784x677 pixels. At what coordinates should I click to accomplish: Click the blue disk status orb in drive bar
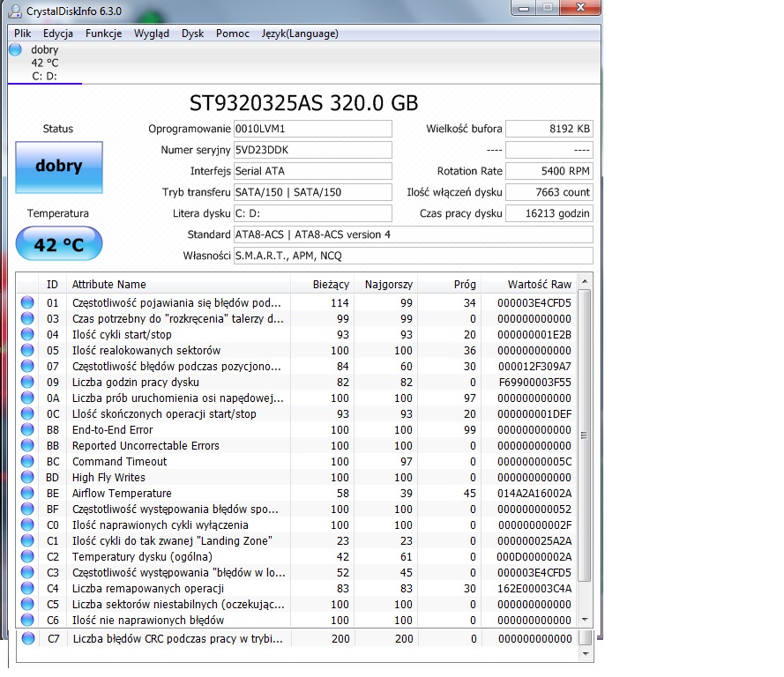[x=16, y=49]
